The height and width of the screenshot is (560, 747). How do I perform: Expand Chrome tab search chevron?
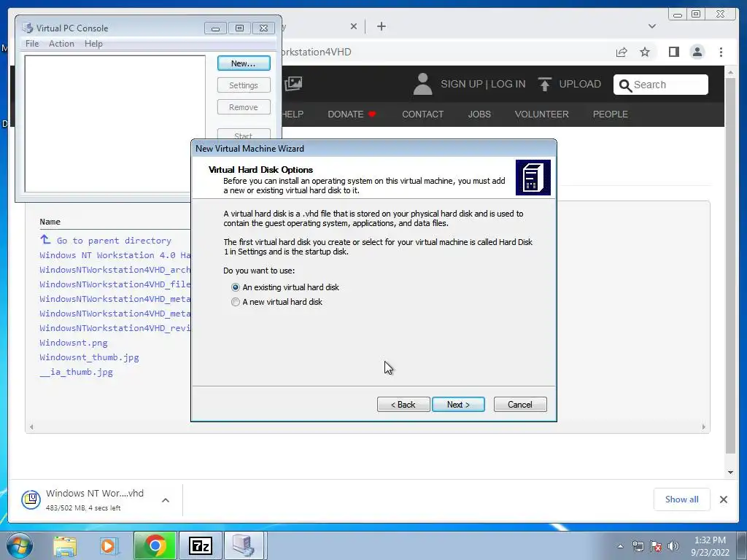click(652, 26)
